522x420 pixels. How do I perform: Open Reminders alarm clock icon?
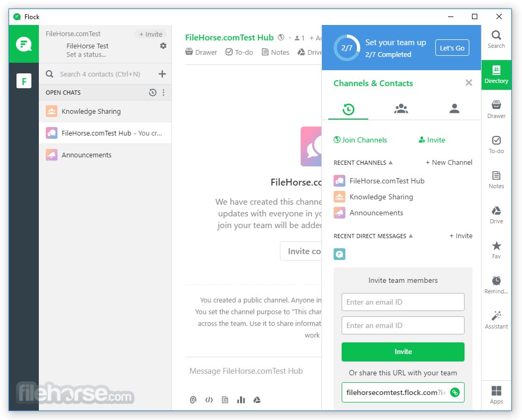click(496, 284)
